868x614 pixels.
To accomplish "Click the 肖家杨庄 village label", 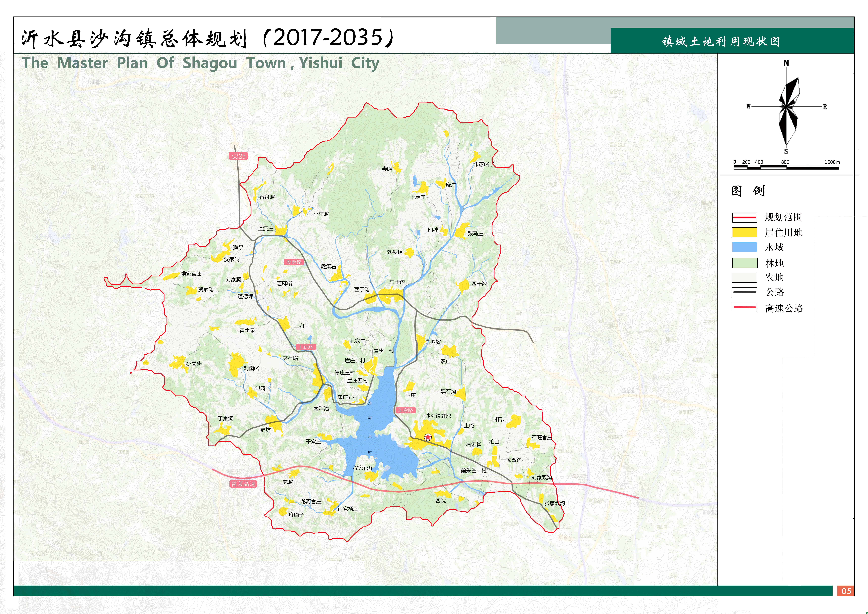I will click(x=348, y=509).
